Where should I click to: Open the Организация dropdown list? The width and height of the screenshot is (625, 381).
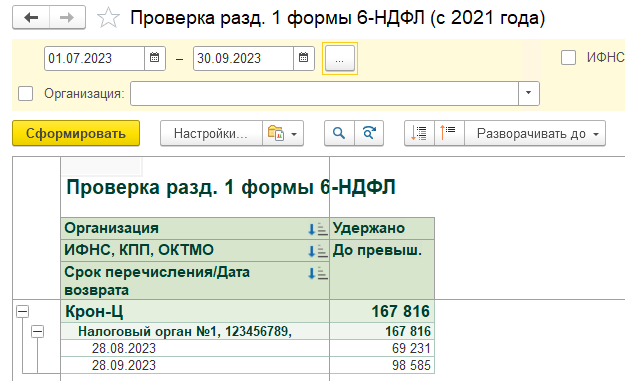pos(529,93)
